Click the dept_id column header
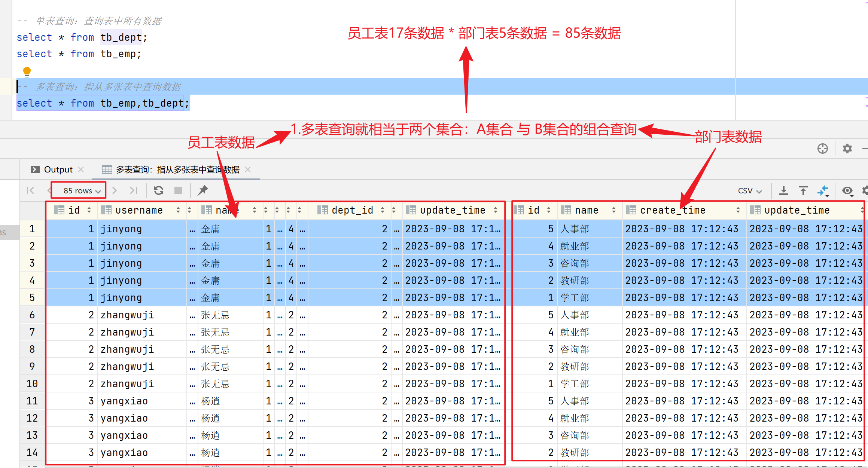The width and height of the screenshot is (868, 468). click(352, 210)
